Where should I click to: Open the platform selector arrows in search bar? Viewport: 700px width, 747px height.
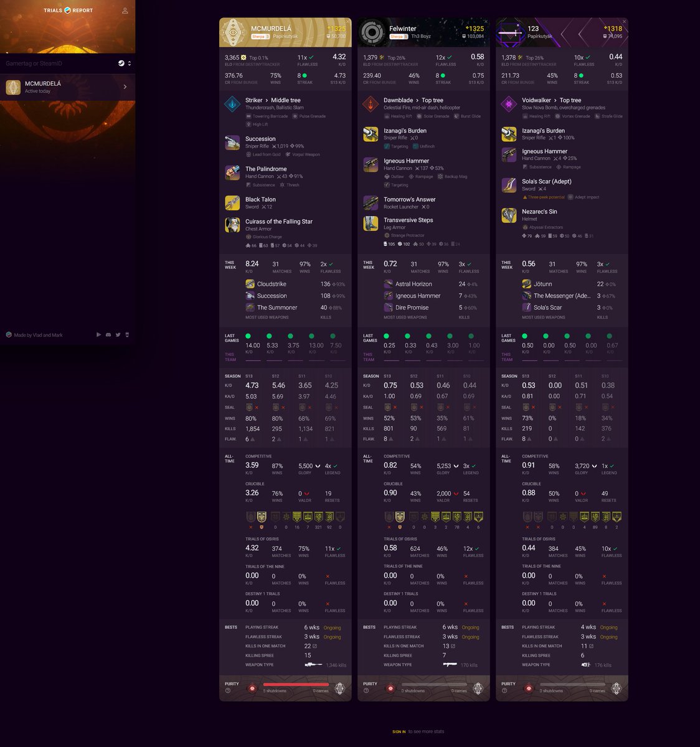[130, 63]
